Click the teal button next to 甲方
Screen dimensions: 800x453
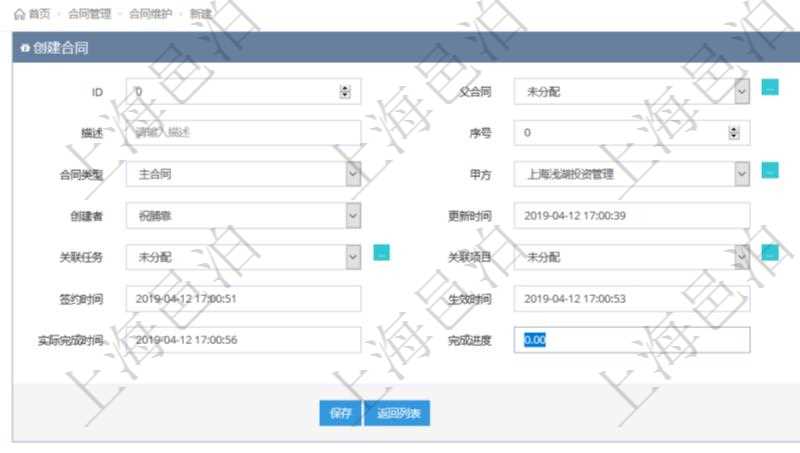click(770, 170)
